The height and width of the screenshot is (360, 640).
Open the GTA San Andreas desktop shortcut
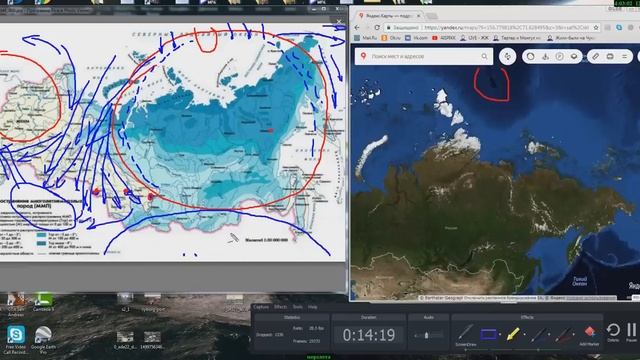[16, 304]
